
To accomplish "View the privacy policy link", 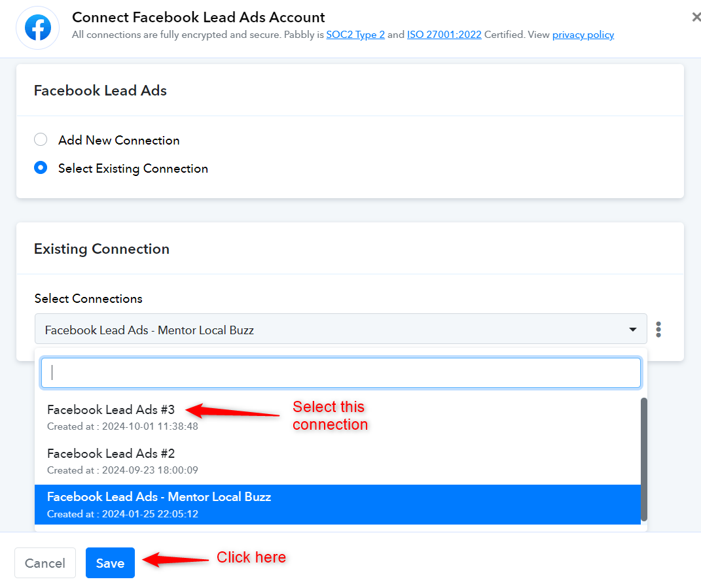I will pyautogui.click(x=583, y=35).
